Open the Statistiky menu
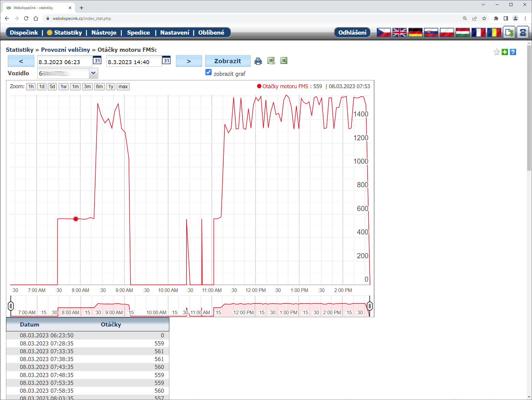Image resolution: width=532 pixels, height=400 pixels. click(68, 33)
